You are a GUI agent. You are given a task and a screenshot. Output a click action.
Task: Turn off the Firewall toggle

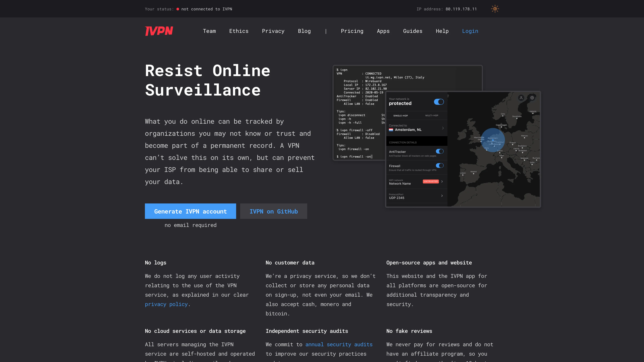tap(440, 165)
